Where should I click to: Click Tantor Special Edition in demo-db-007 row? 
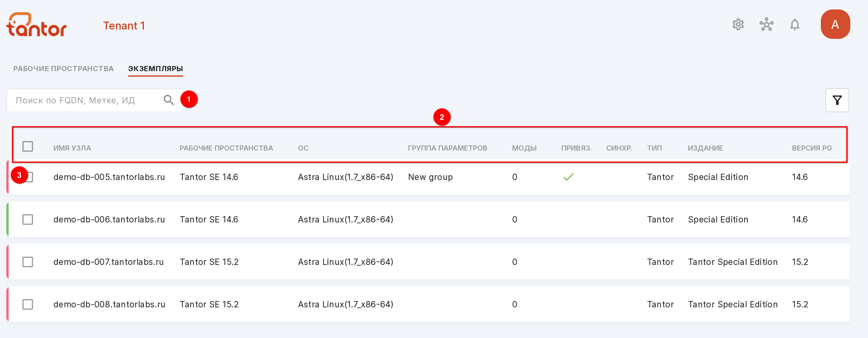(733, 262)
